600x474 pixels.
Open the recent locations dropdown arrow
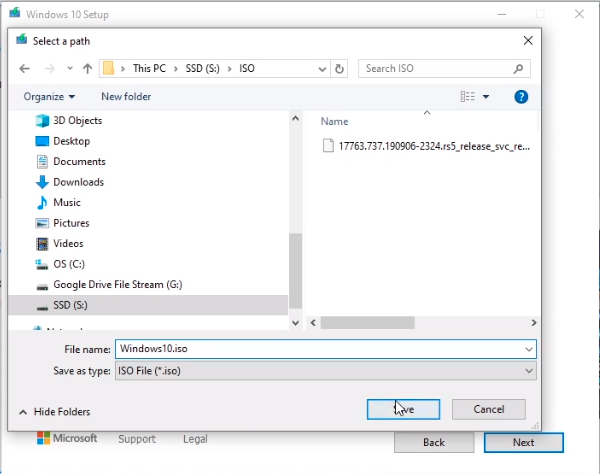tap(70, 69)
